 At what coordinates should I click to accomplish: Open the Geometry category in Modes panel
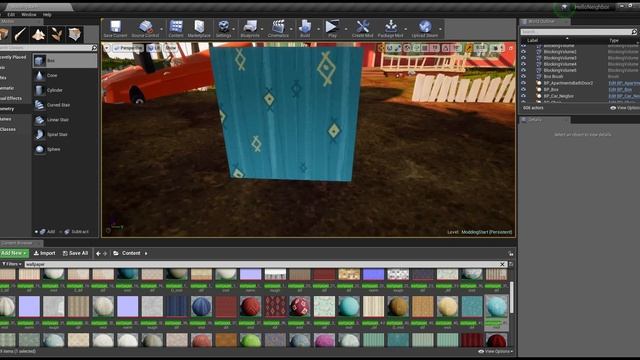16,109
